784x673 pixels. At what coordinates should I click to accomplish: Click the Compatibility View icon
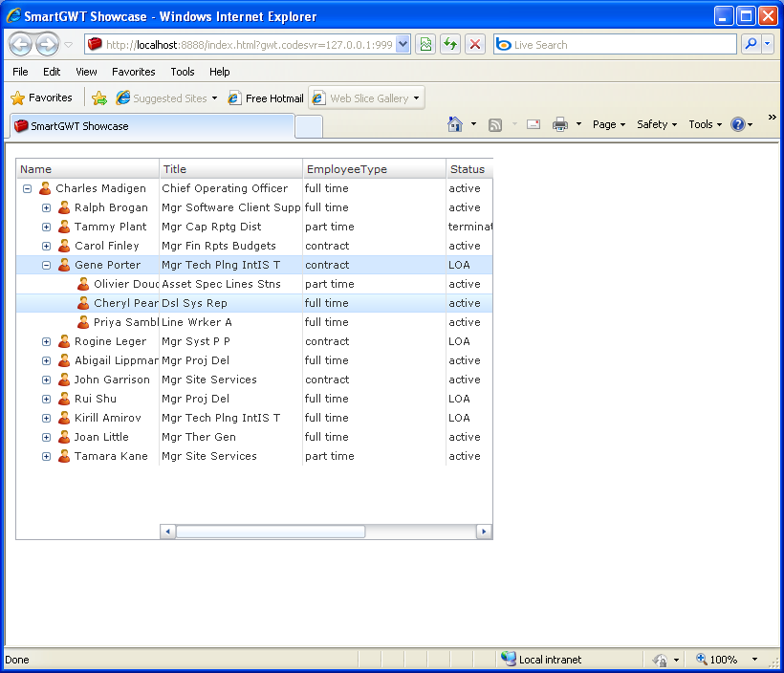pyautogui.click(x=425, y=45)
